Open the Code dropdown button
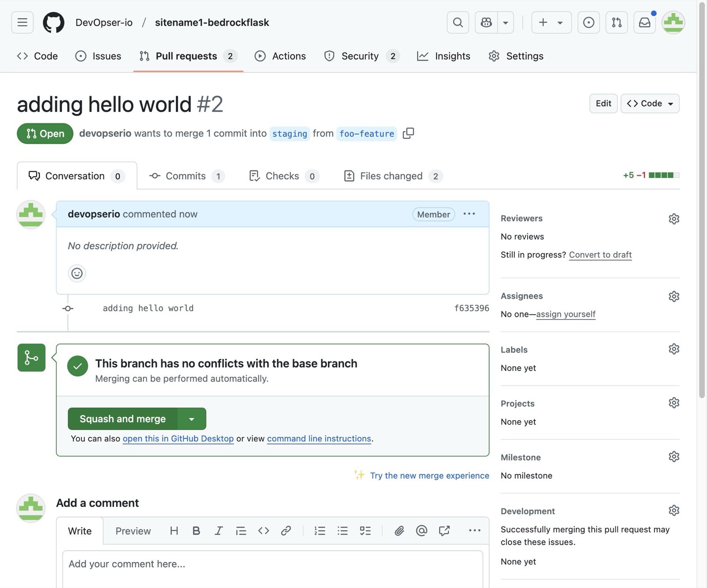This screenshot has height=588, width=707. click(650, 103)
